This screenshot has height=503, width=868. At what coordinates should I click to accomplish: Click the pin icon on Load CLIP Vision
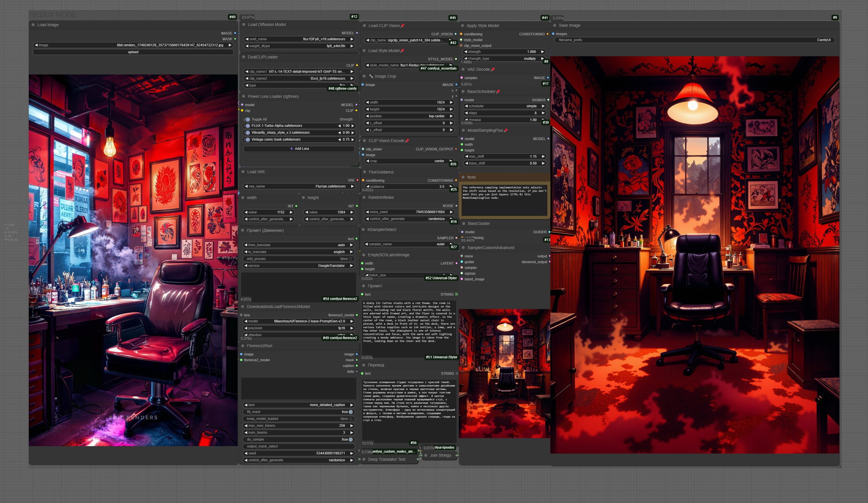pyautogui.click(x=403, y=26)
